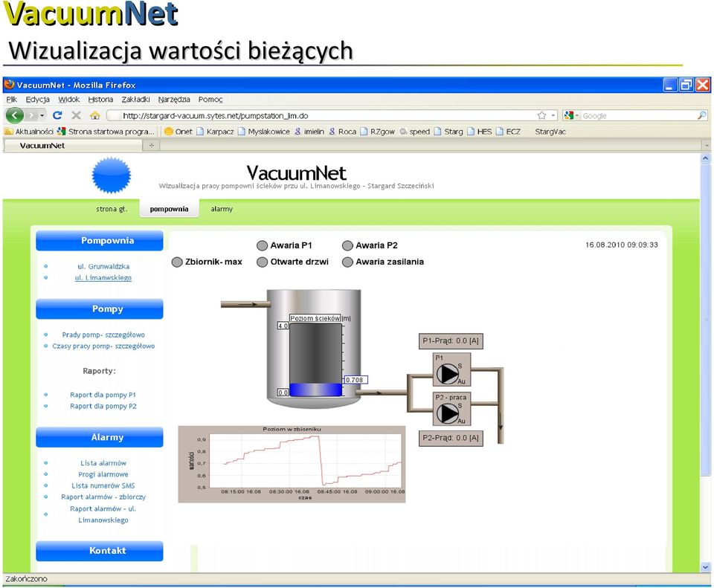Switch to pompownia tab

[x=169, y=209]
